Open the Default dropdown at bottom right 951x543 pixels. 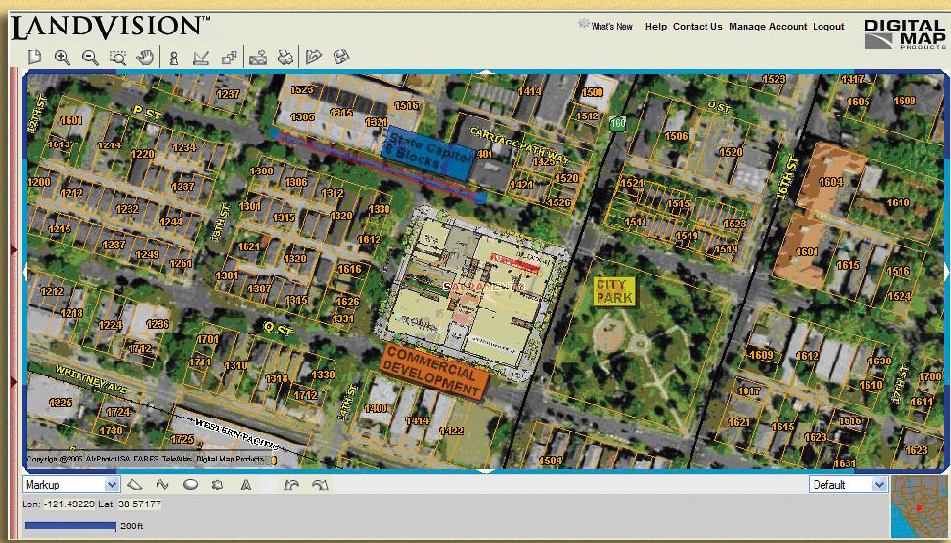point(848,485)
